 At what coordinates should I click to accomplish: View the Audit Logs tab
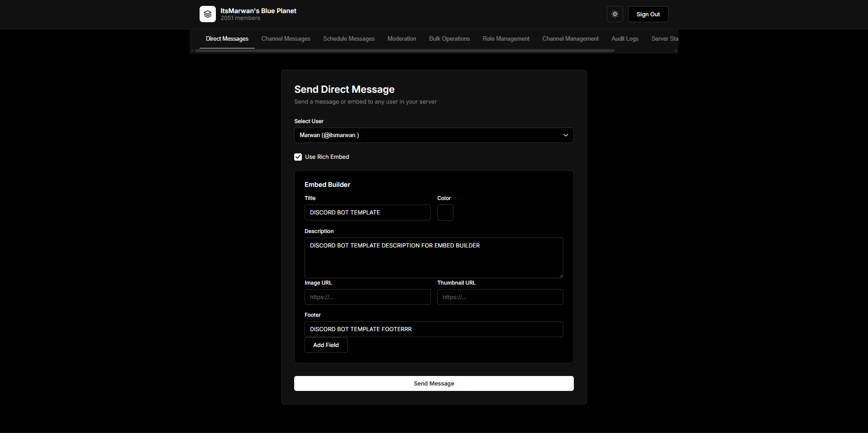tap(625, 39)
